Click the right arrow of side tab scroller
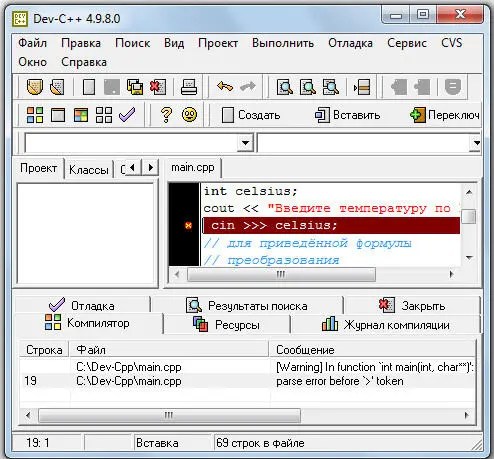Viewport: 494px width, 459px height. click(x=151, y=167)
